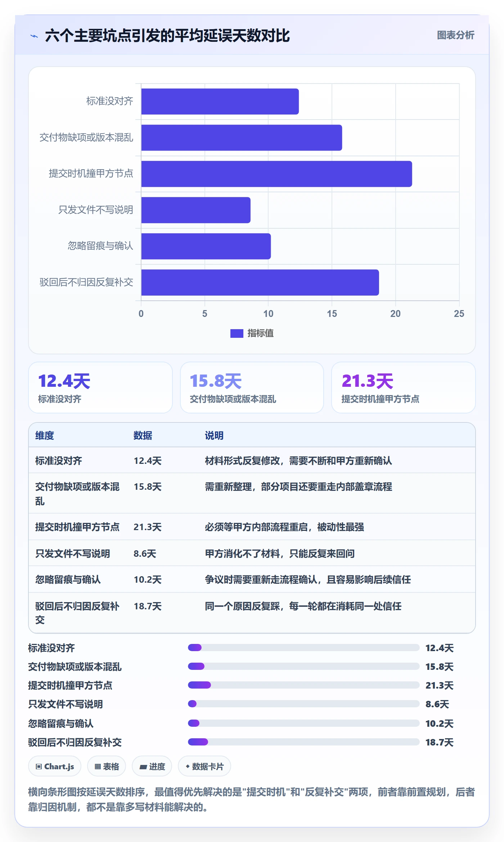Viewport: 504px width, 842px height.
Task: Open the 15.8天 data card
Action: coord(252,388)
